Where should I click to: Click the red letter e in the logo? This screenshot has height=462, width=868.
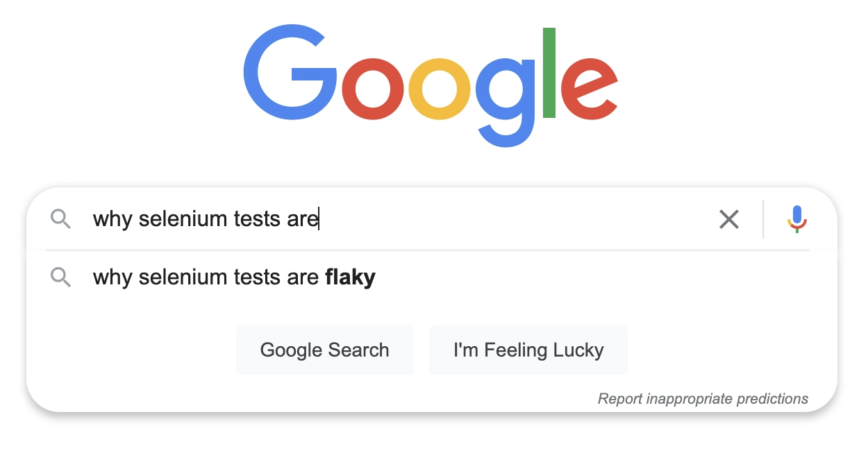click(x=589, y=89)
